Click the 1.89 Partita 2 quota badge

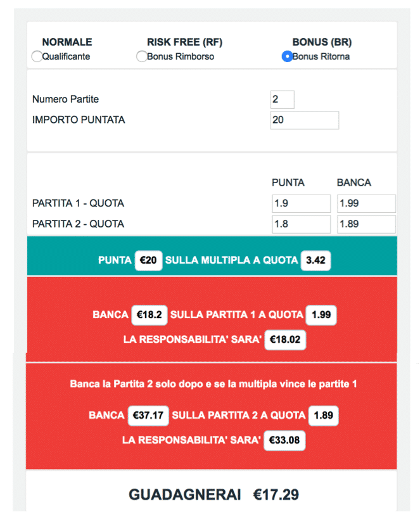[x=324, y=416]
